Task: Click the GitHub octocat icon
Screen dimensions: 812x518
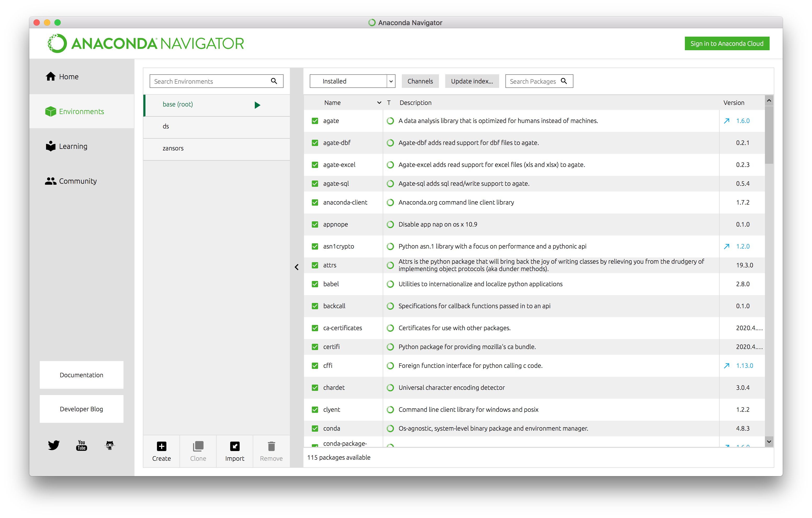Action: [x=110, y=445]
